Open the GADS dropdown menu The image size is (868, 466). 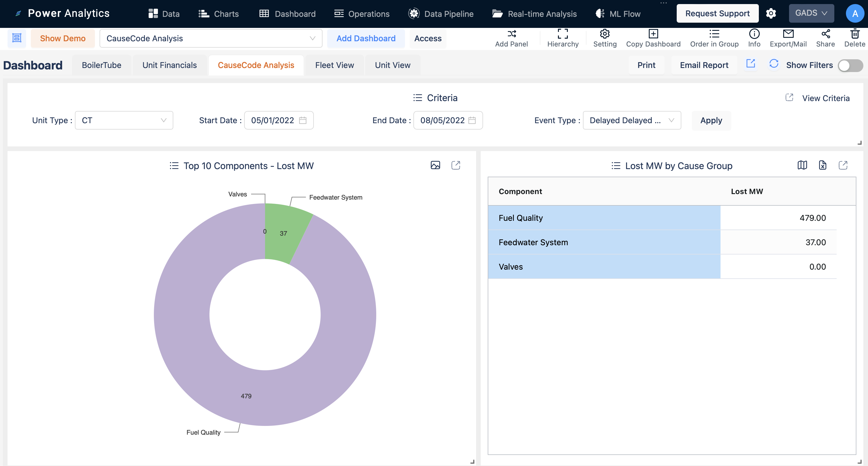(811, 13)
